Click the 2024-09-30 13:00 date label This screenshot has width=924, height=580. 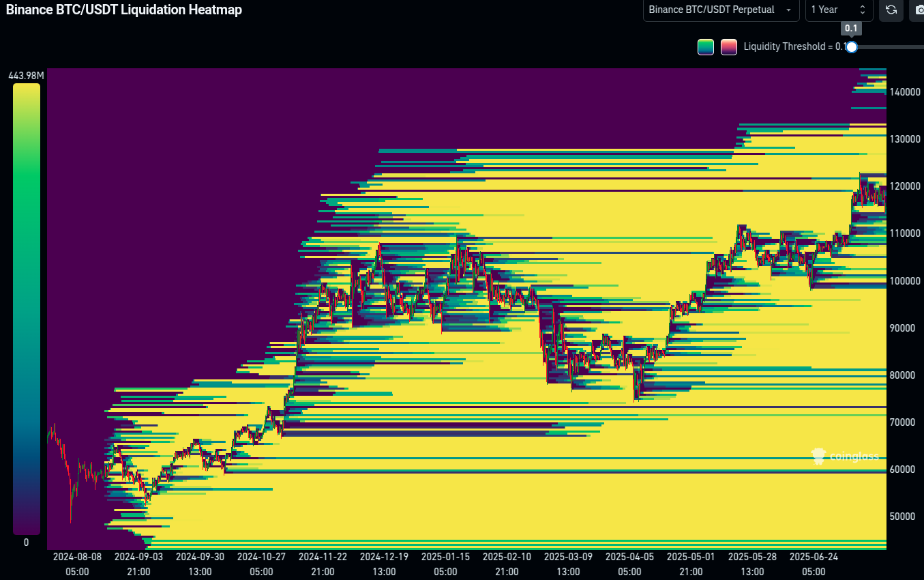tap(200, 564)
